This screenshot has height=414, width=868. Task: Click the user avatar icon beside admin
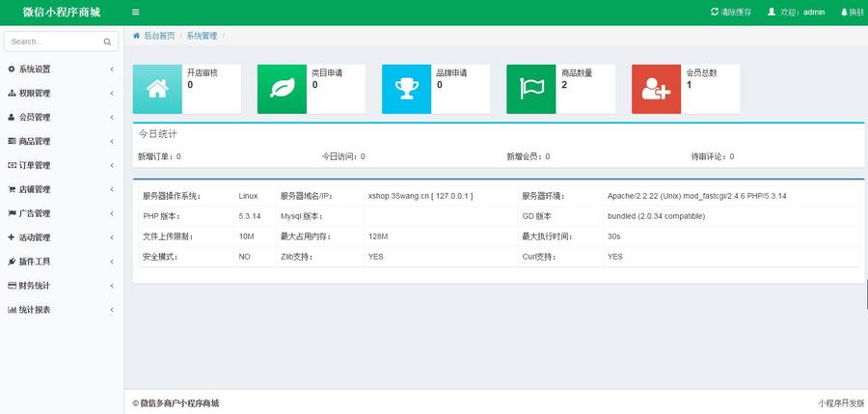pyautogui.click(x=772, y=12)
